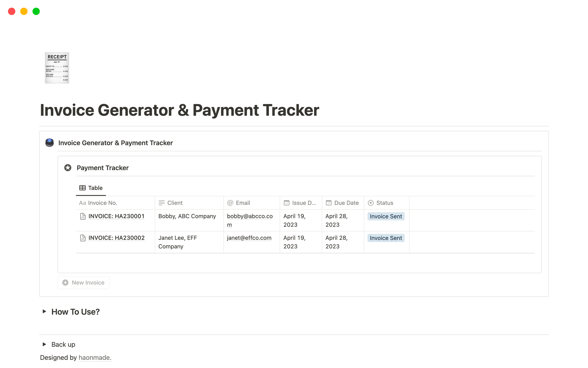Open the Client column header menu
Screen dimensions: 588x368
pos(175,203)
